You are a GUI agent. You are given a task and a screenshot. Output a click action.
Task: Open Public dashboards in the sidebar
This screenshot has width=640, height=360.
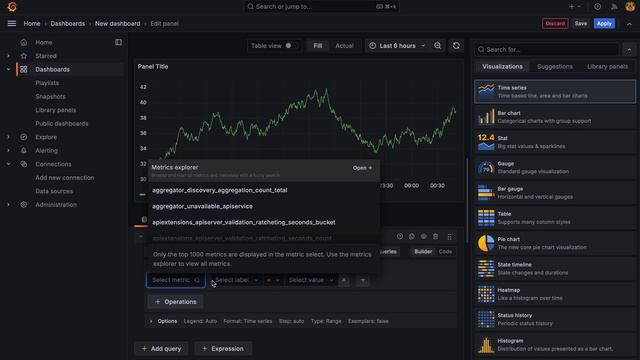62,123
